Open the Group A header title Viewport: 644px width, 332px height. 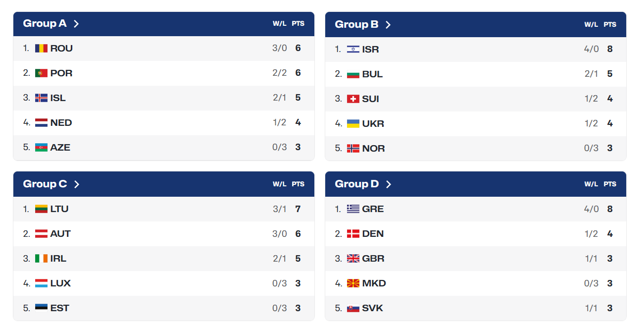[x=45, y=24]
